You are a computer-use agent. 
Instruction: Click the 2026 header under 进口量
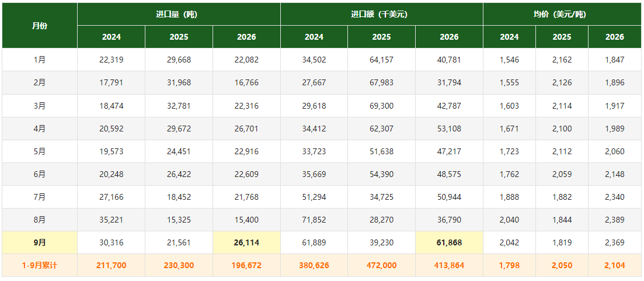[246, 37]
